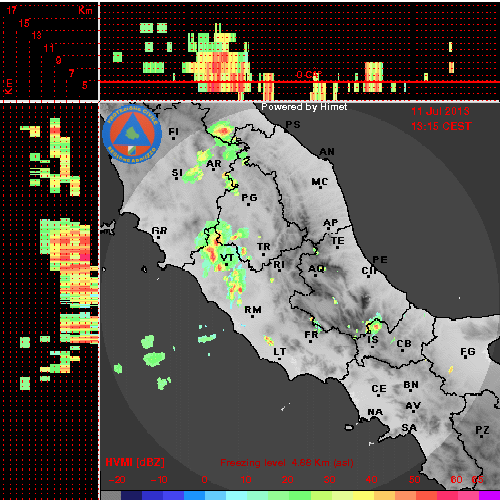Viewport: 500px width, 500px height.
Task: Click the 'Freezing level 4.88 Km (asl)' text
Action: click(x=287, y=463)
